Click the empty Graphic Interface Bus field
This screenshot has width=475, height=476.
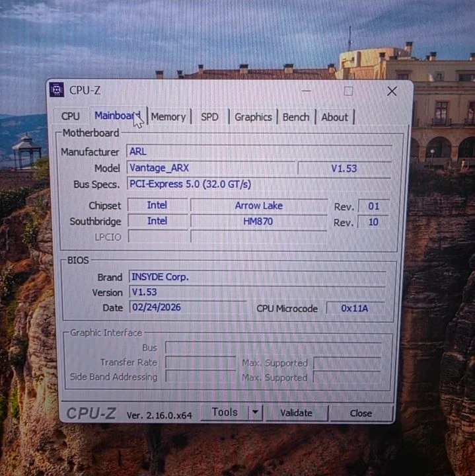coord(274,348)
